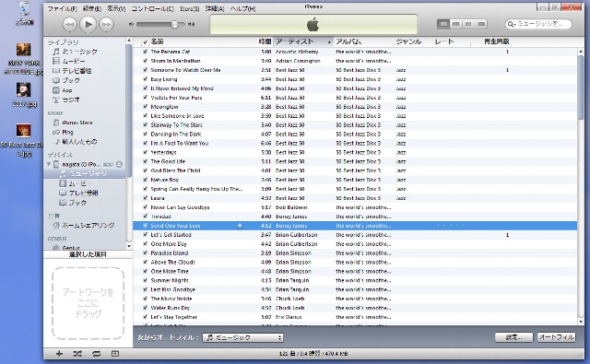
Task: Open the 表示(V) menu
Action: (x=116, y=8)
